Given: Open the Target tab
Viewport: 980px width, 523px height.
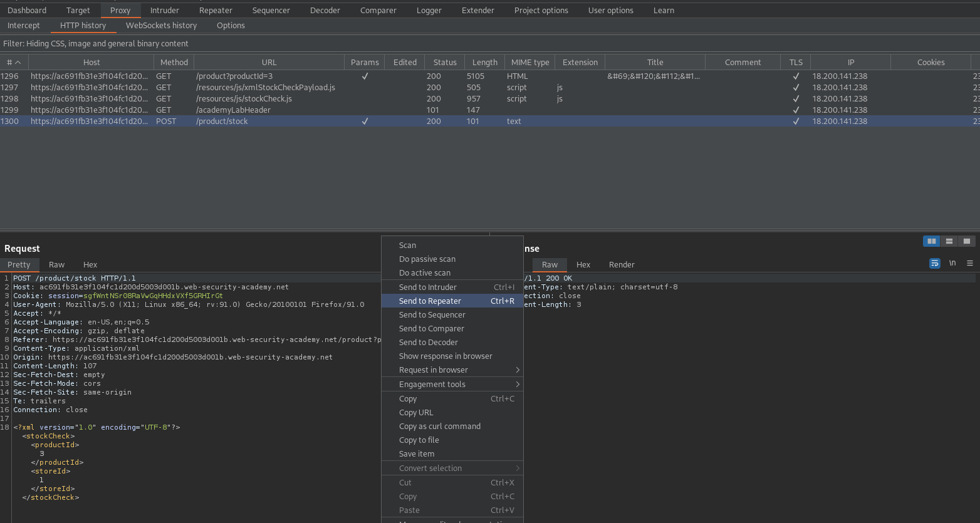Looking at the screenshot, I should [78, 11].
